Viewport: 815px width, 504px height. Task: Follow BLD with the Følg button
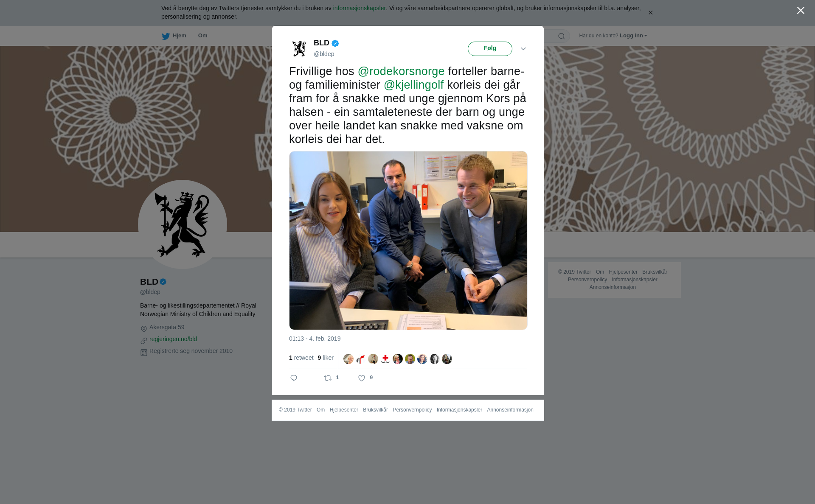click(x=490, y=49)
